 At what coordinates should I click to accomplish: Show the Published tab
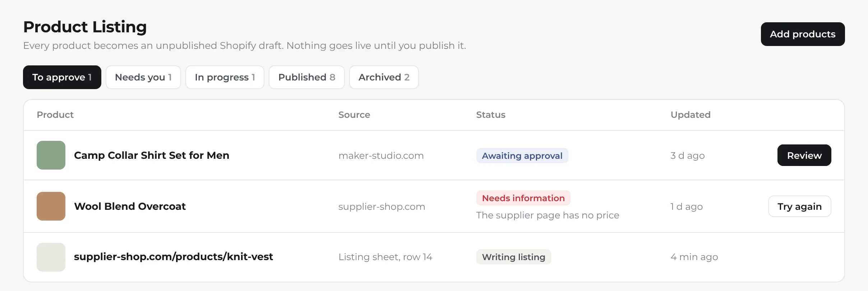(307, 77)
